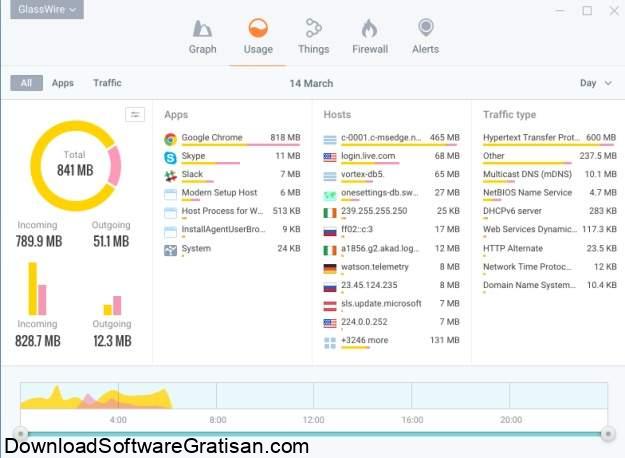
Task: Click the Incoming yellow bar chart
Action: [33, 289]
